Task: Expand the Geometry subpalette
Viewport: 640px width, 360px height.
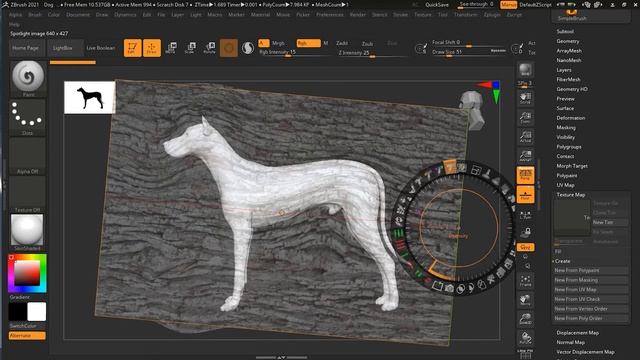Action: [x=568, y=41]
